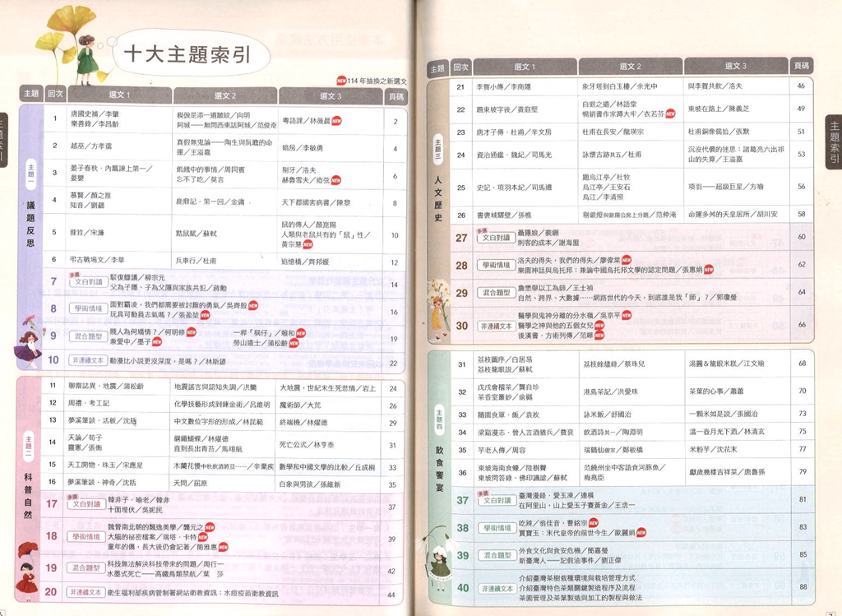Select the entry 暗房／李敏勇

tap(303, 147)
